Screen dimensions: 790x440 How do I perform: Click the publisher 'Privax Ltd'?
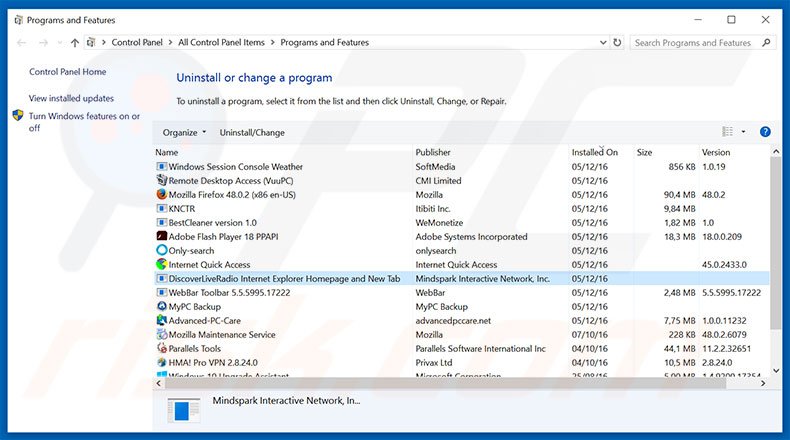point(434,362)
